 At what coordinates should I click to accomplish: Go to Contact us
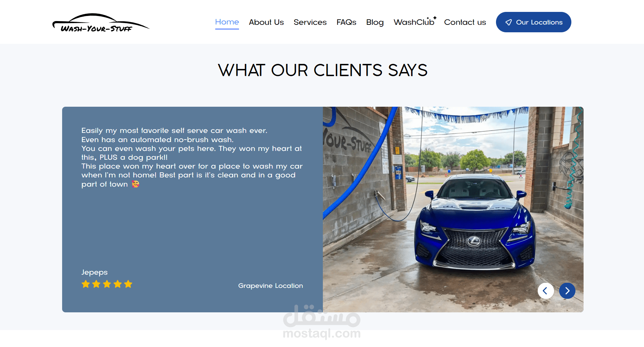tap(465, 22)
